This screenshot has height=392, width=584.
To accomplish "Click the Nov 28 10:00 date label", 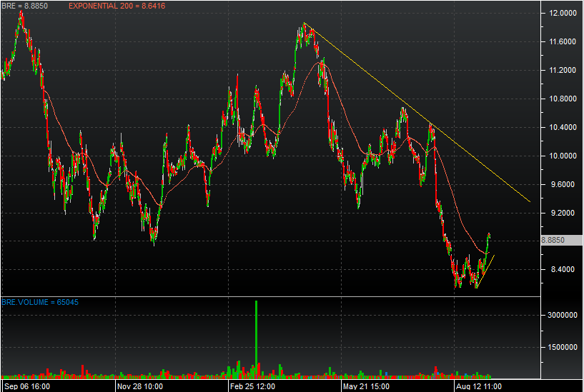I will (139, 386).
